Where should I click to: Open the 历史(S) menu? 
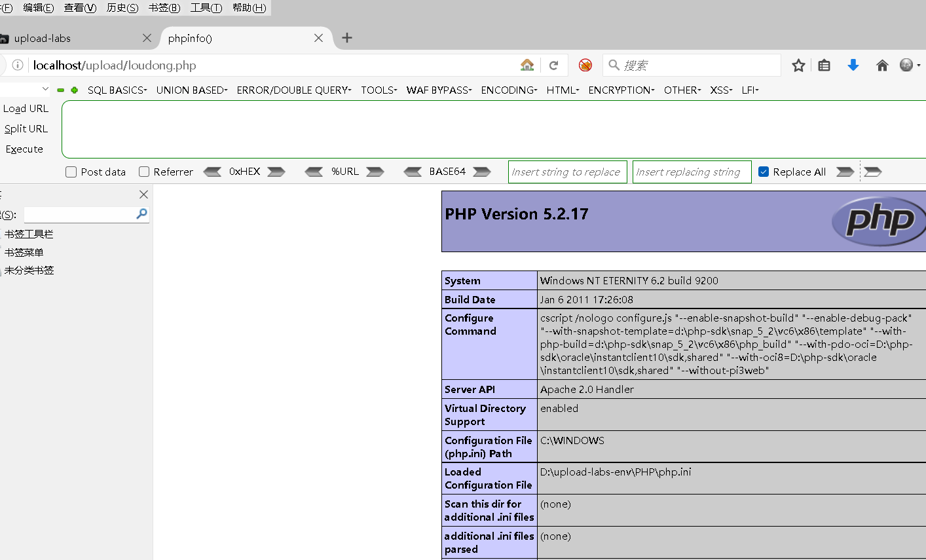coord(122,8)
